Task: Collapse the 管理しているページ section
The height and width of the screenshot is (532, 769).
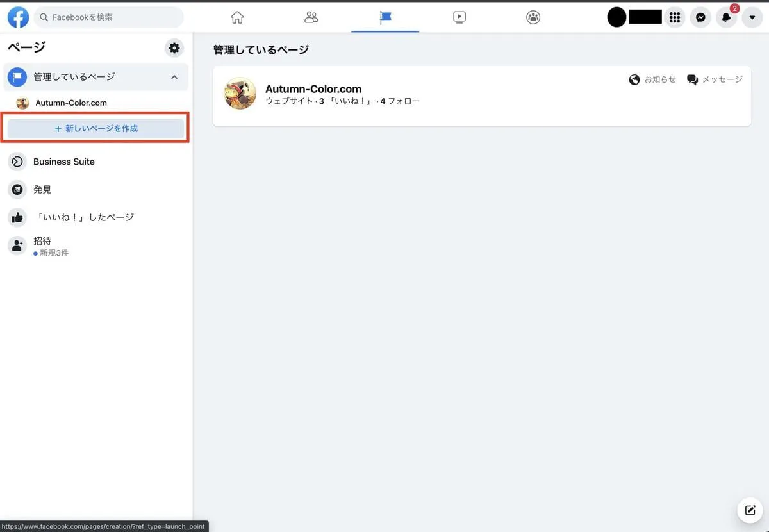Action: [x=174, y=77]
